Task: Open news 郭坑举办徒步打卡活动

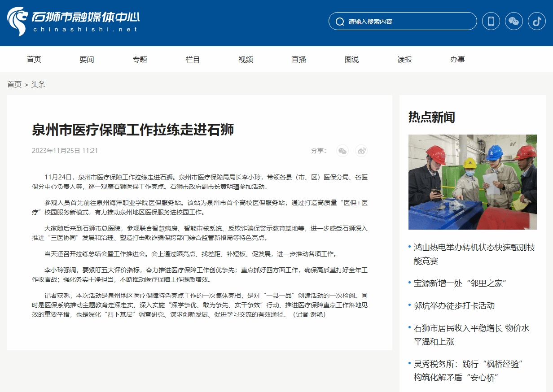Action: pos(454,305)
